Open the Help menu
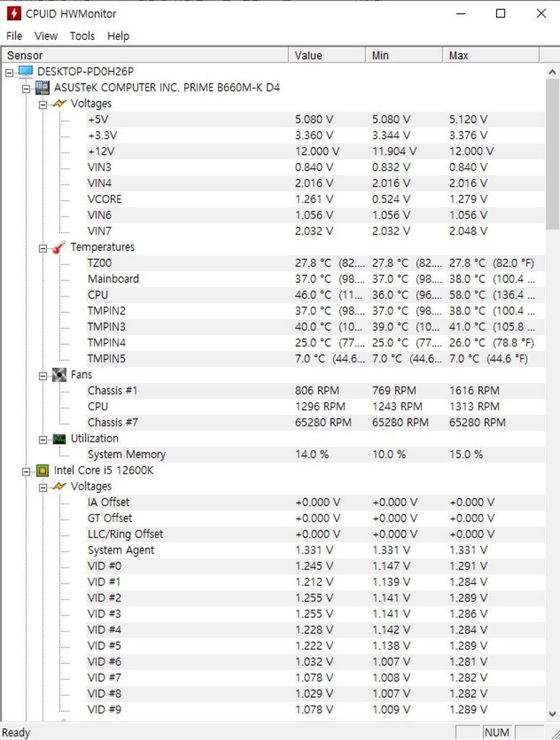The width and height of the screenshot is (560, 740). pos(118,36)
